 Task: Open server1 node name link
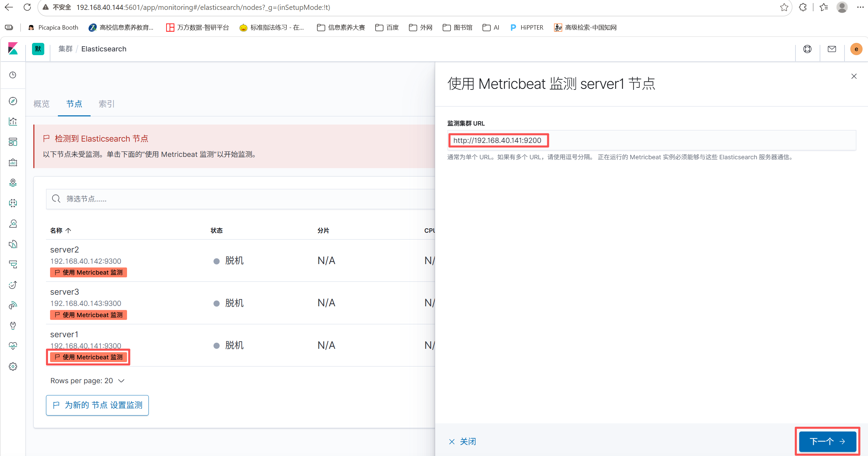[64, 334]
